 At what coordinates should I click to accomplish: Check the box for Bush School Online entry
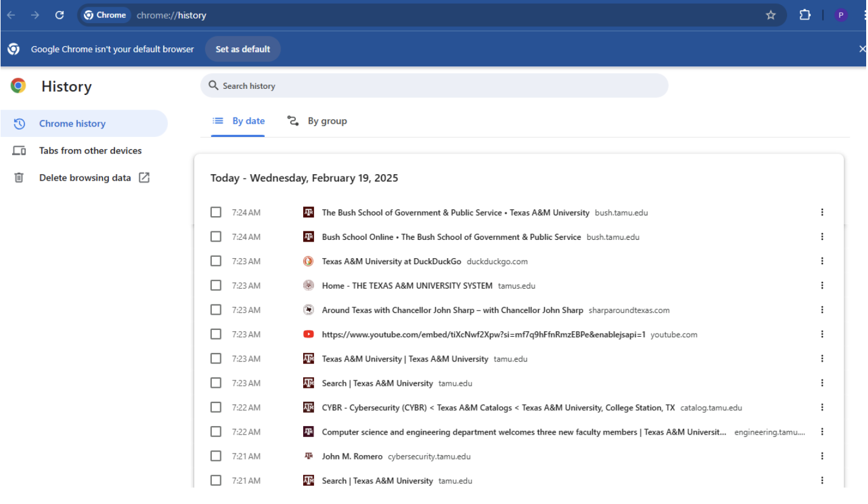pos(216,237)
